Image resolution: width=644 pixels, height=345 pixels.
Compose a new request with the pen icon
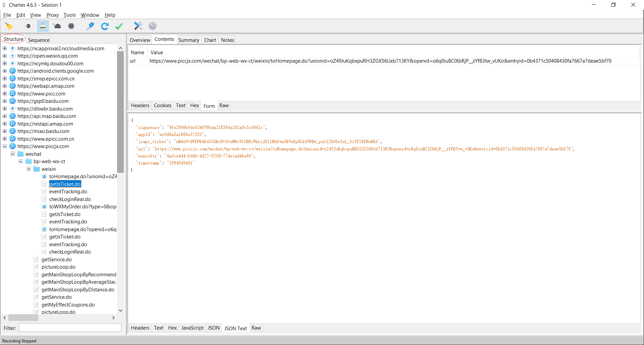pyautogui.click(x=90, y=26)
